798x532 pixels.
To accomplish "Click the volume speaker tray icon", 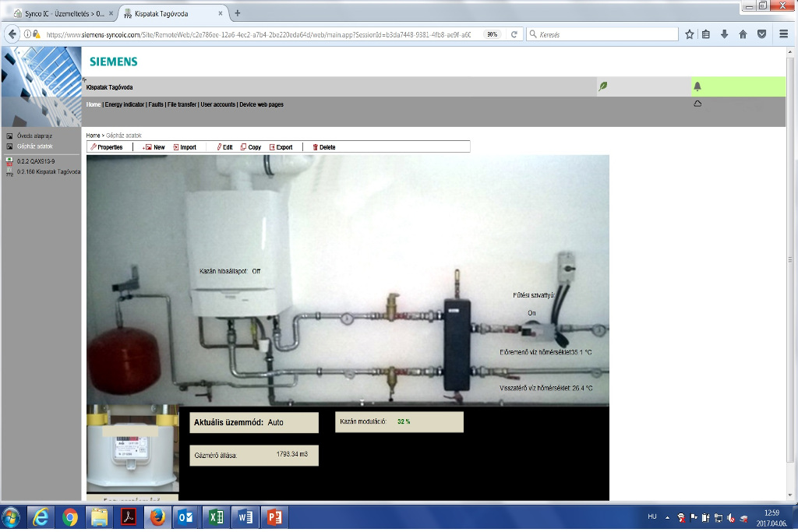I will (731, 518).
